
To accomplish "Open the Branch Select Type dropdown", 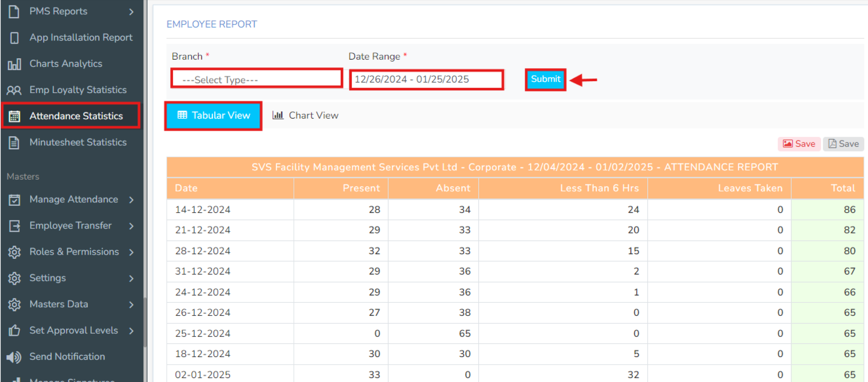I will tap(257, 79).
